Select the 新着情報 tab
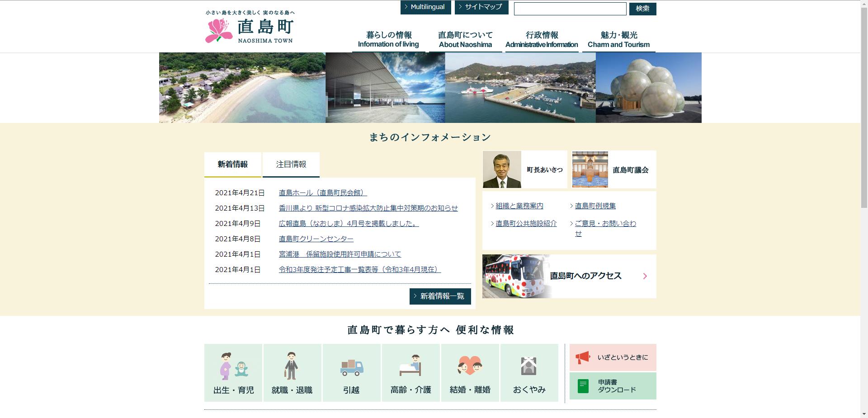This screenshot has height=418, width=868. (x=233, y=164)
